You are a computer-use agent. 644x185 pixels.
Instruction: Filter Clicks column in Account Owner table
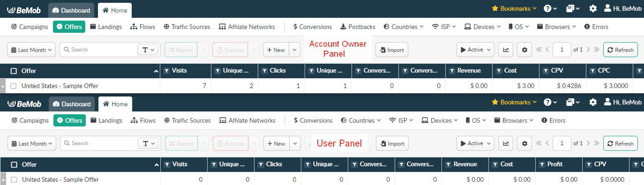point(264,71)
